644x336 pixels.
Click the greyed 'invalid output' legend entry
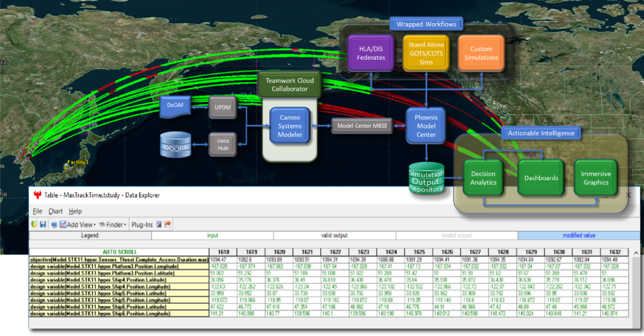pyautogui.click(x=457, y=236)
